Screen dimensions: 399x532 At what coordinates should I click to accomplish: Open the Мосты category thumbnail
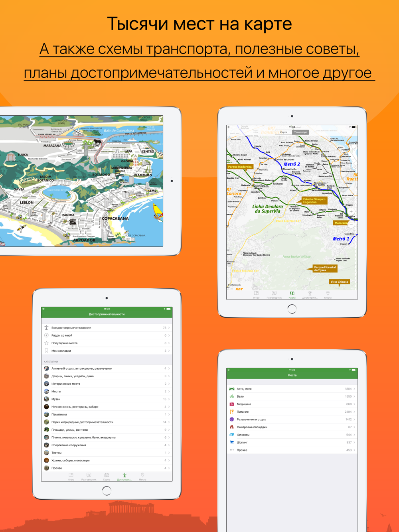(46, 392)
